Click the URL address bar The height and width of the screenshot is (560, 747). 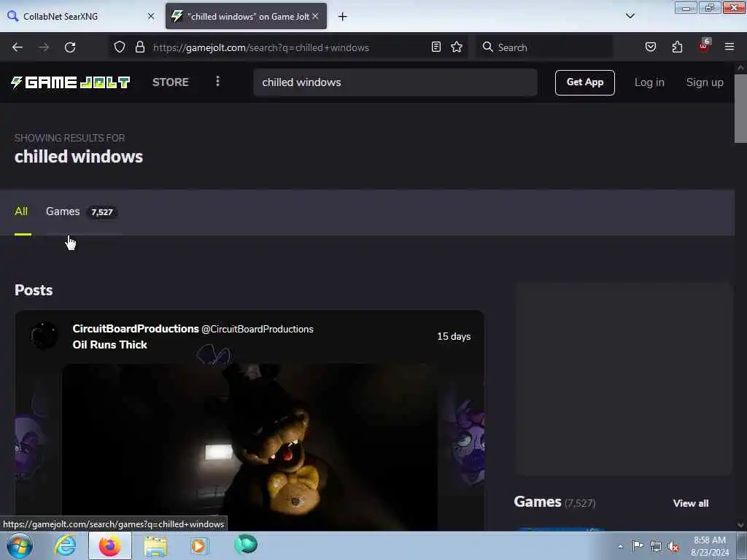(x=290, y=47)
